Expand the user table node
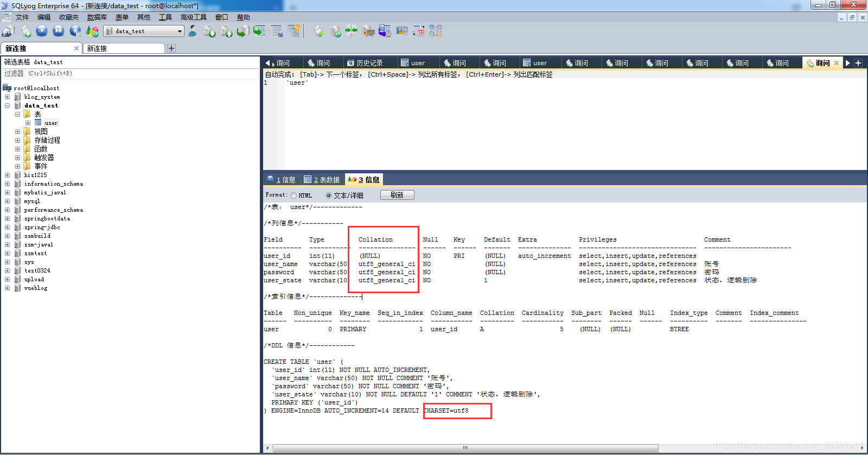This screenshot has width=868, height=455. (x=28, y=123)
